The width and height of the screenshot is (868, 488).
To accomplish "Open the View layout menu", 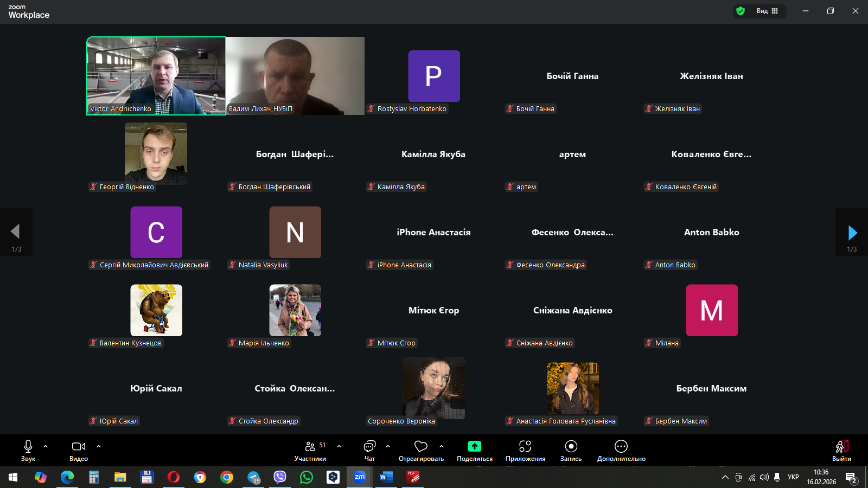I will 768,11.
